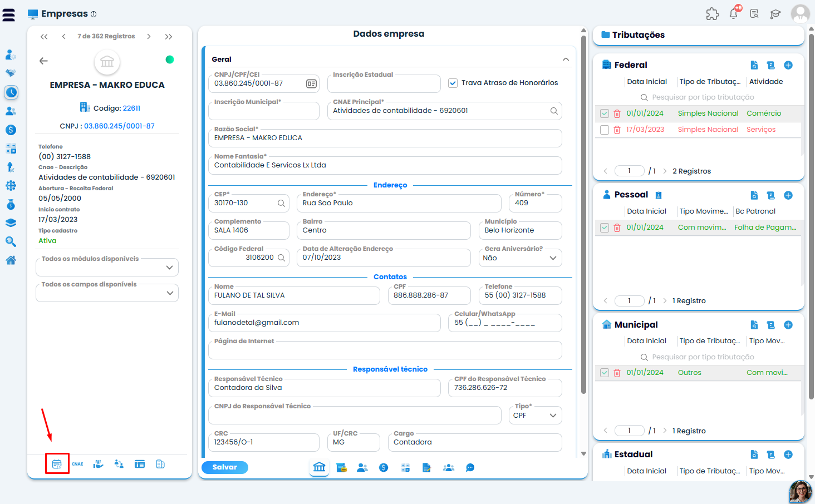Click the magnifier search icon in left sidebar

coord(11,241)
